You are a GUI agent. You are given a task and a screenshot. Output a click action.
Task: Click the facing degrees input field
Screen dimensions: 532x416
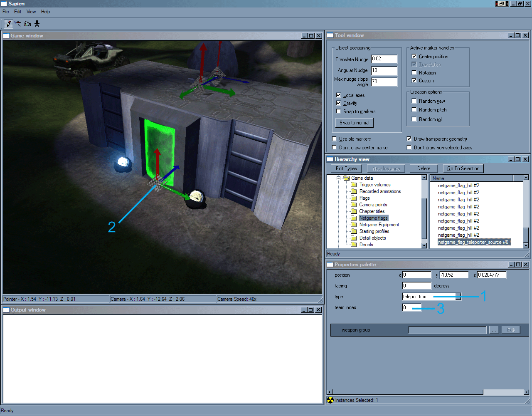coord(416,286)
